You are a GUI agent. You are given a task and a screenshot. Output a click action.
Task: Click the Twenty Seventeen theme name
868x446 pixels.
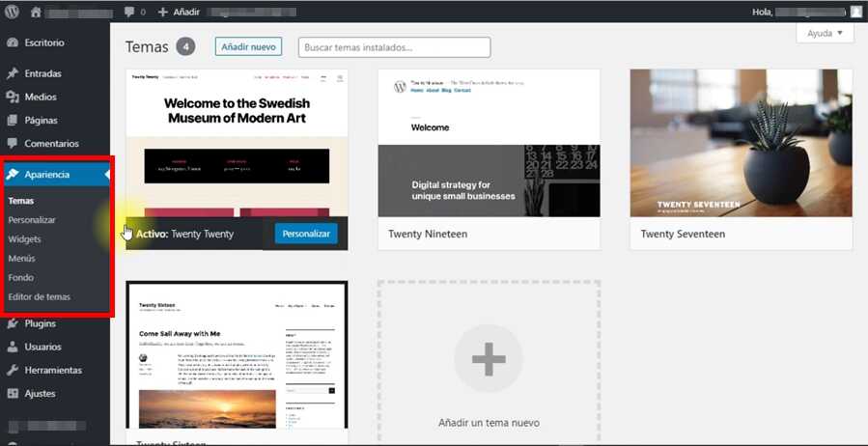click(x=683, y=234)
